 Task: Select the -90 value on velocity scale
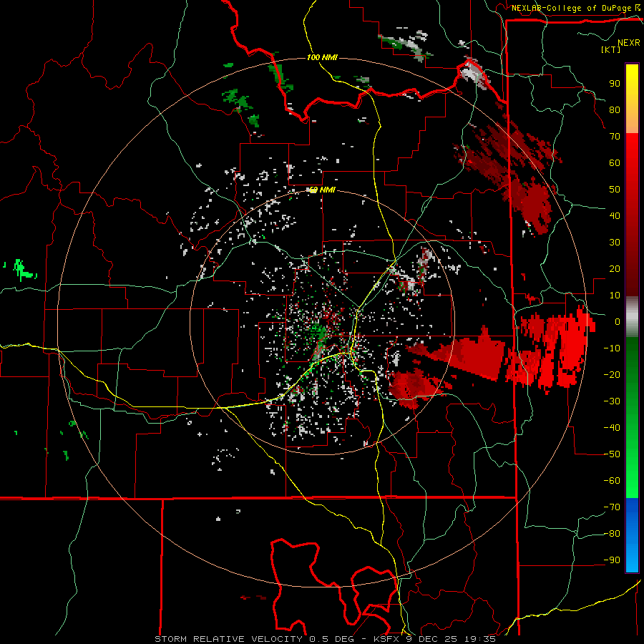pyautogui.click(x=612, y=560)
